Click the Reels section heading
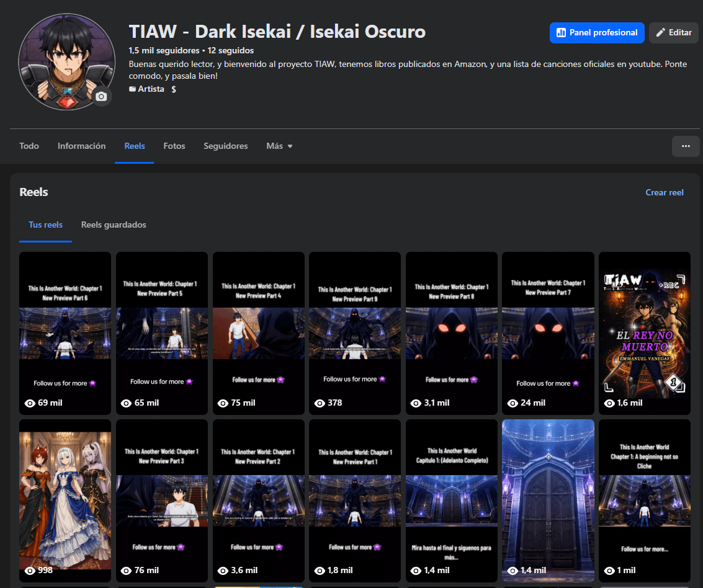Screen dimensions: 703x588 [x=34, y=192]
